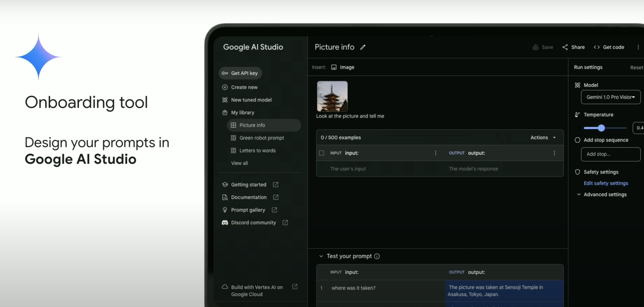Click the graduation cap Getting started icon
Screen dimensions: 644x307
[x=225, y=184]
